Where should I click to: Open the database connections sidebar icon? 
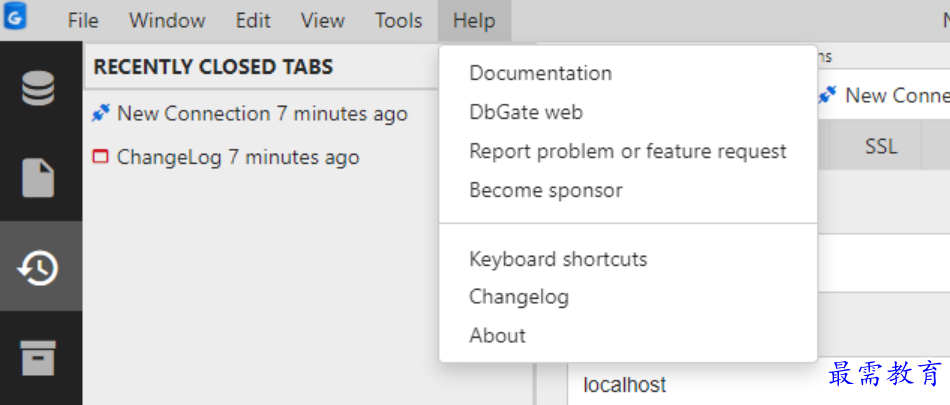38,89
